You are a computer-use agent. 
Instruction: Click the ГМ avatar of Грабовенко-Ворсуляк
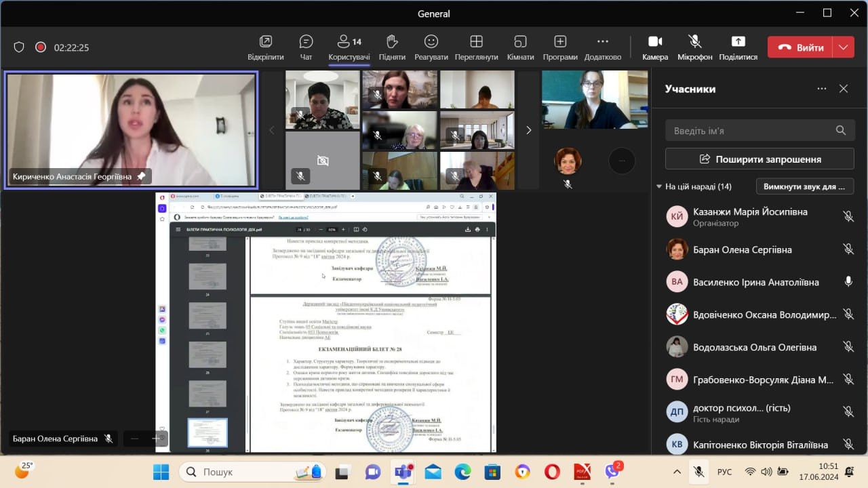point(677,380)
